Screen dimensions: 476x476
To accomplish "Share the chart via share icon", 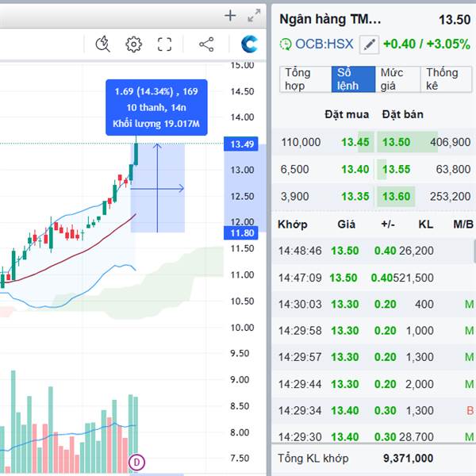I will pyautogui.click(x=206, y=44).
